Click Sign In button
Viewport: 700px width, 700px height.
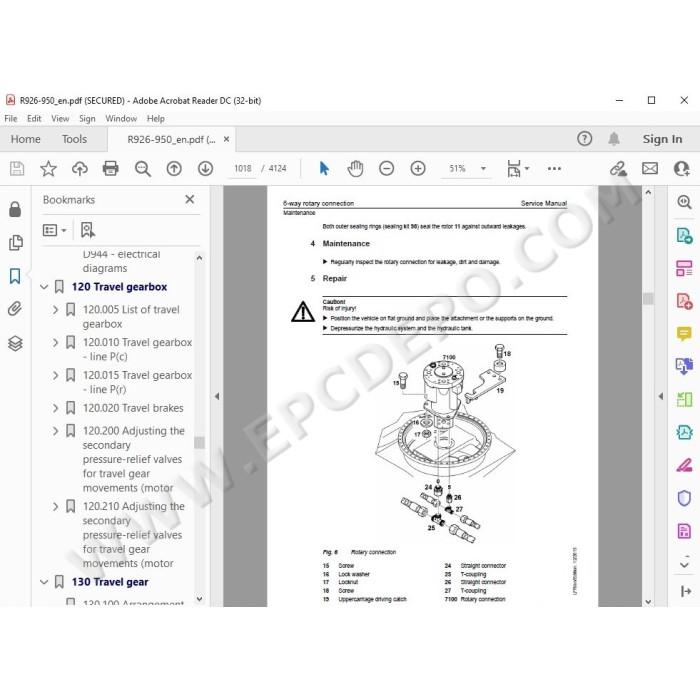pos(662,139)
